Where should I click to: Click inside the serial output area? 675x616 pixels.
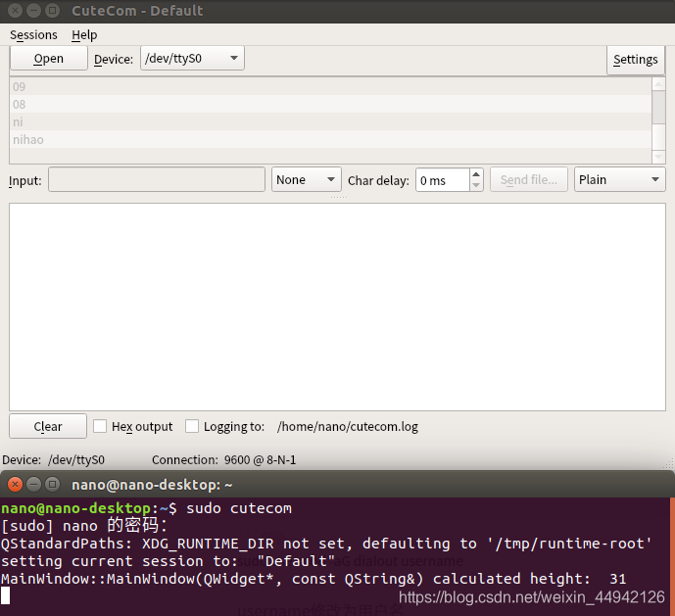click(x=337, y=307)
